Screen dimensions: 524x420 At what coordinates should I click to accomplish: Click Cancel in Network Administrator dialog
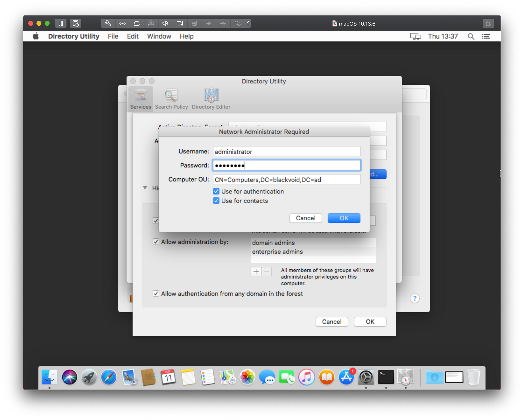(x=305, y=218)
